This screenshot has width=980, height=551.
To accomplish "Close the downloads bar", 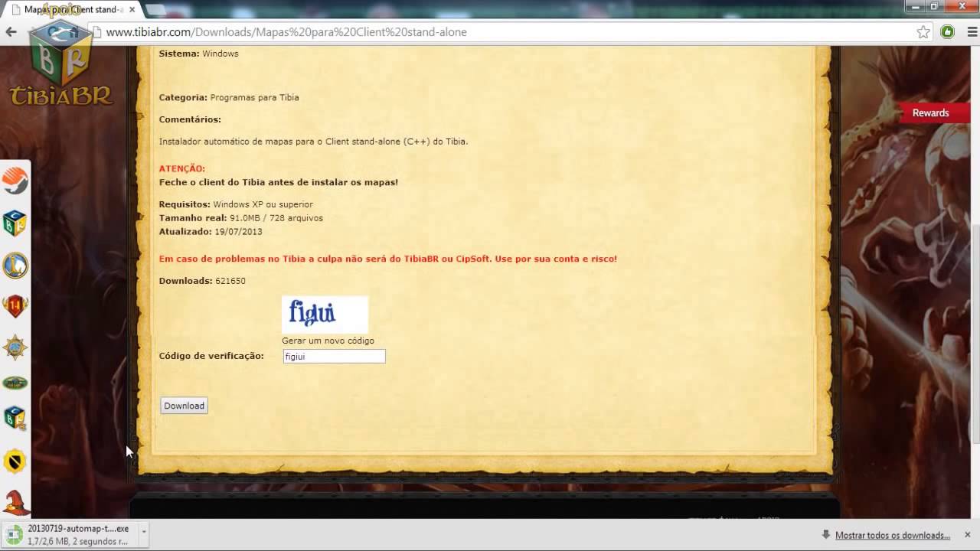I will point(968,534).
